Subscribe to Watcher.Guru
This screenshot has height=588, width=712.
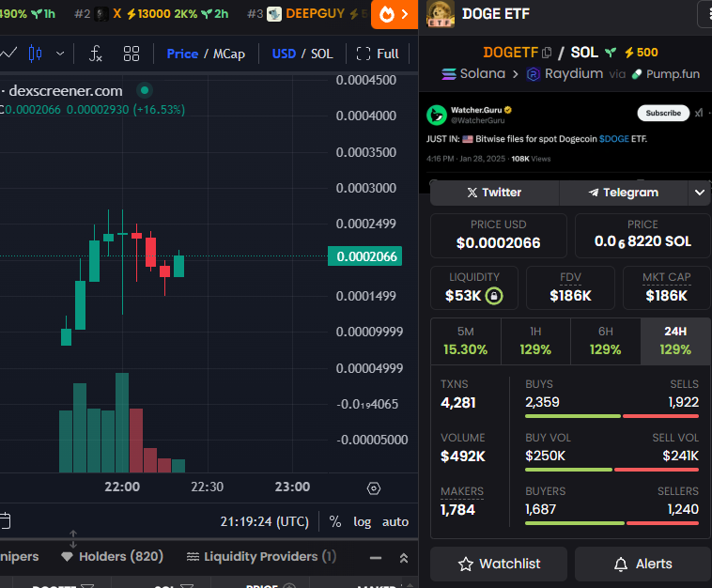pyautogui.click(x=663, y=113)
